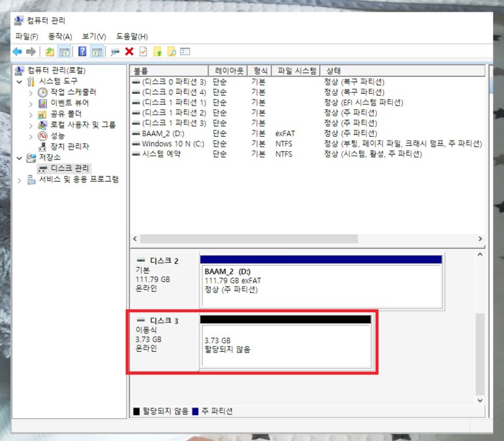
Task: Select volume row (디스크 1 파티션 2)
Action: (307, 113)
